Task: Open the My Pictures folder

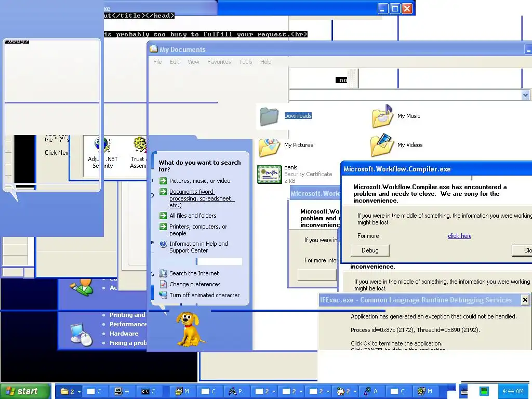Action: (285, 146)
